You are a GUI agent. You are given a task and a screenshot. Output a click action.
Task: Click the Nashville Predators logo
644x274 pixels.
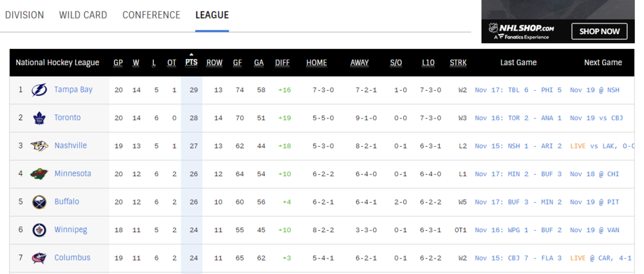[x=39, y=145]
